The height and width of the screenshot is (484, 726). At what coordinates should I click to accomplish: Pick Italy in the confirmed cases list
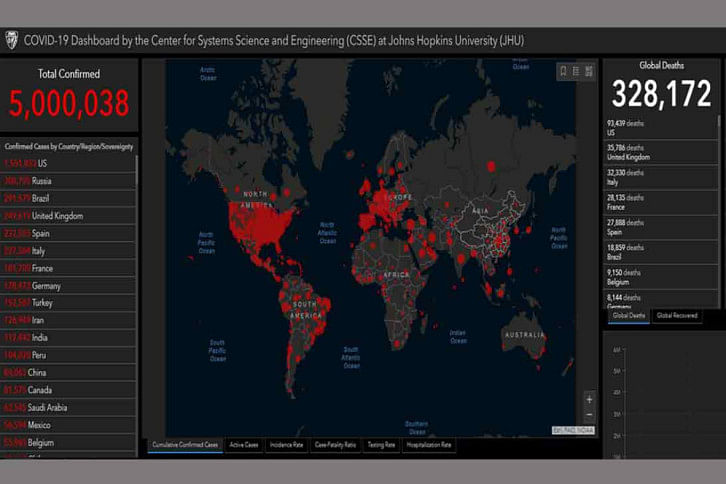68,251
